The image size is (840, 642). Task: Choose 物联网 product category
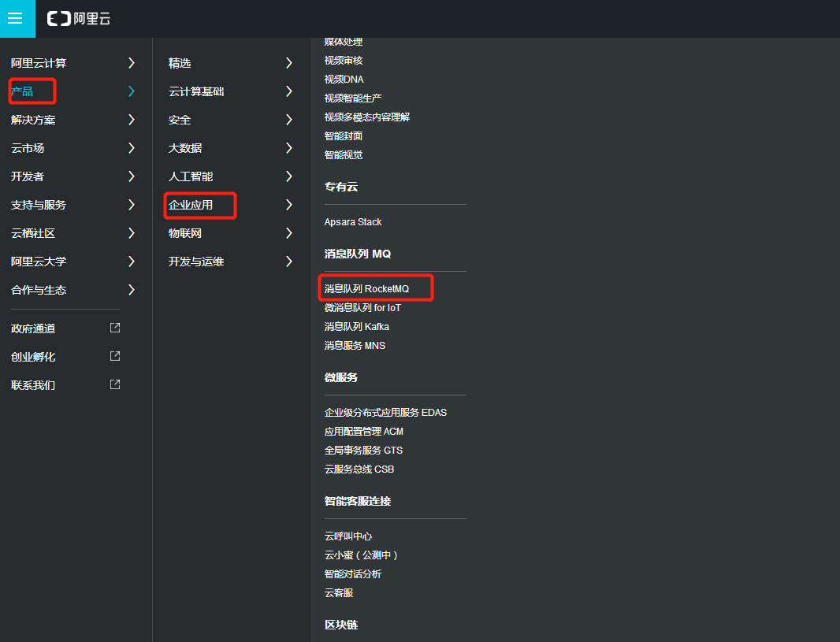185,233
